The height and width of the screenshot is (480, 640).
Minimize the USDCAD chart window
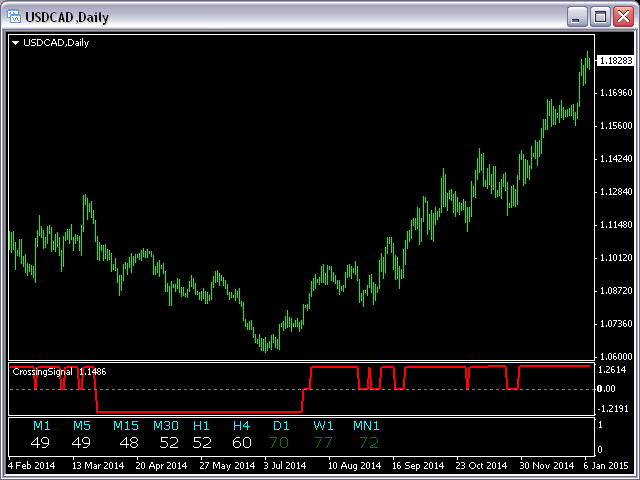click(x=577, y=17)
